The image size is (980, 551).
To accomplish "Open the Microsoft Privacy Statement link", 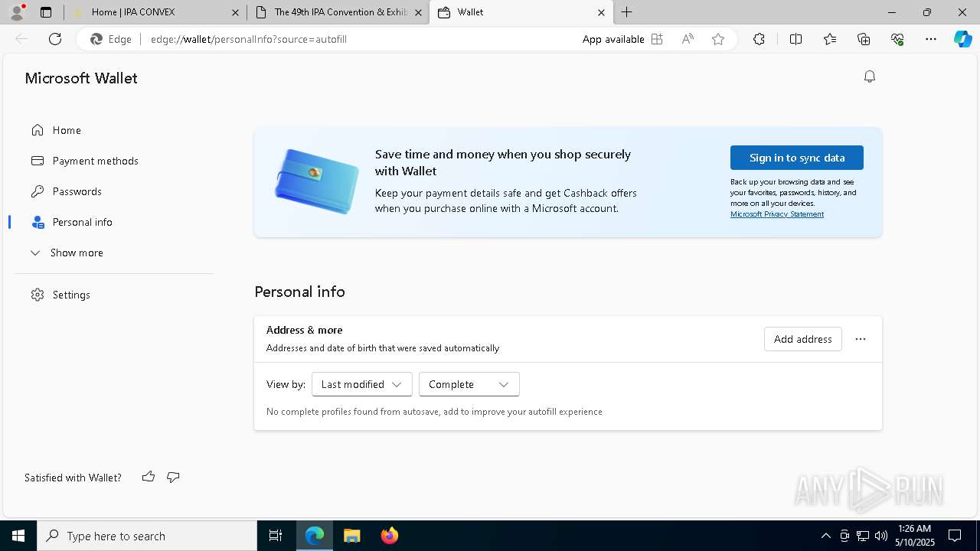I will tap(776, 214).
